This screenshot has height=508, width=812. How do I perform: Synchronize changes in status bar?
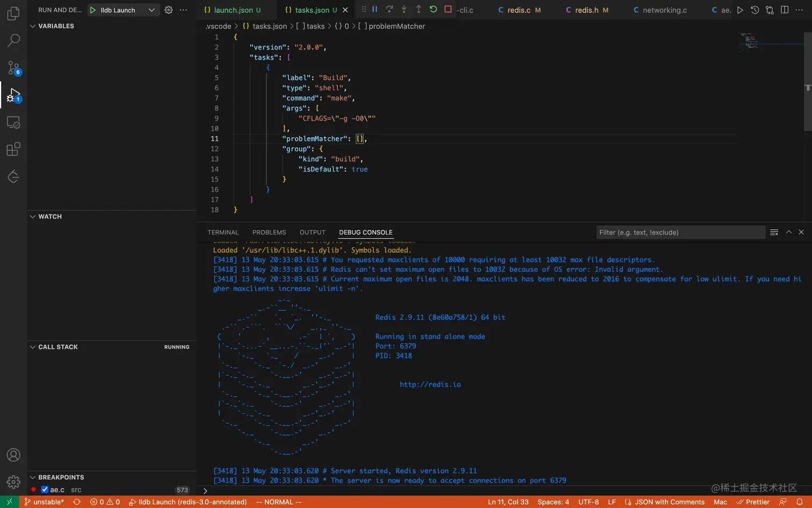coord(77,502)
